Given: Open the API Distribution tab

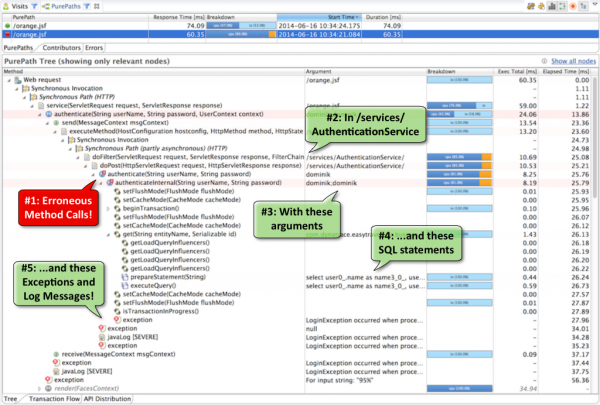Looking at the screenshot, I should (x=108, y=399).
